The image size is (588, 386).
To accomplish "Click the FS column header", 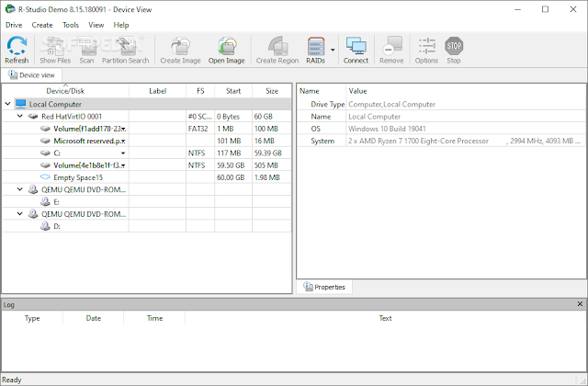I will (200, 91).
